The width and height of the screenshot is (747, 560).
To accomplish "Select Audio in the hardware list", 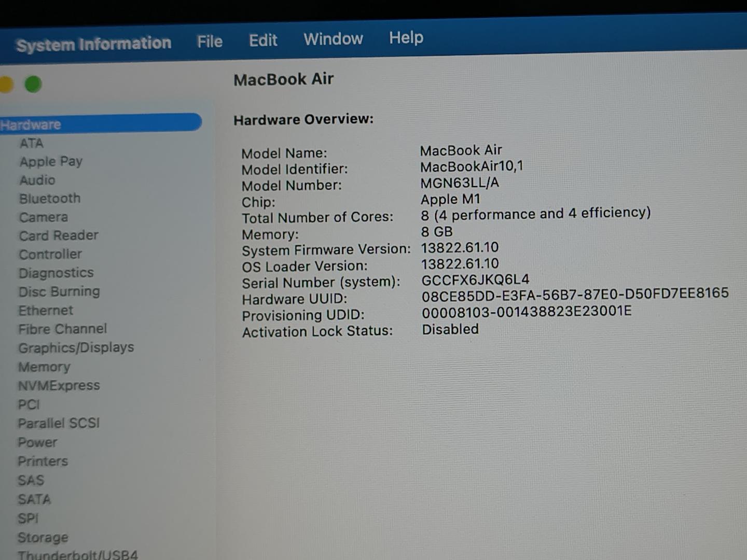I will point(37,180).
